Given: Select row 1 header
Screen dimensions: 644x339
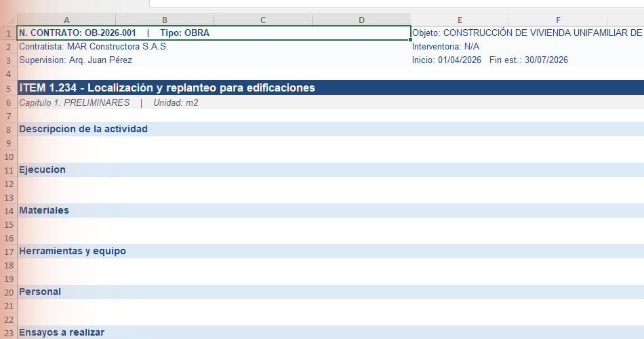Looking at the screenshot, I should point(9,33).
